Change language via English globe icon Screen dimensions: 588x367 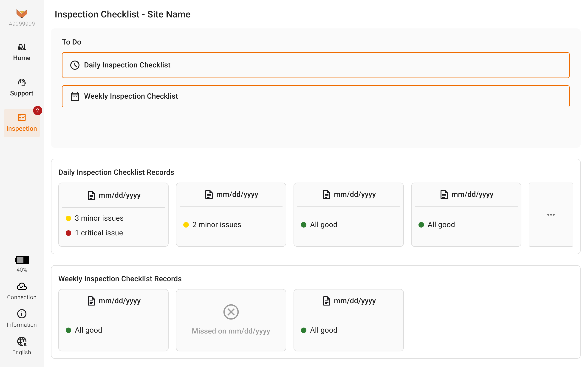tap(22, 342)
